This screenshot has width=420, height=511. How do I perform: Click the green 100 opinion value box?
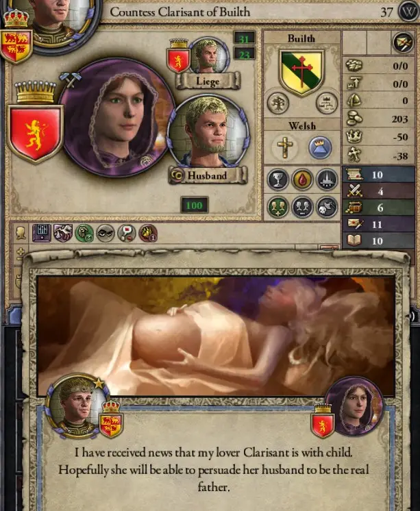[195, 205]
